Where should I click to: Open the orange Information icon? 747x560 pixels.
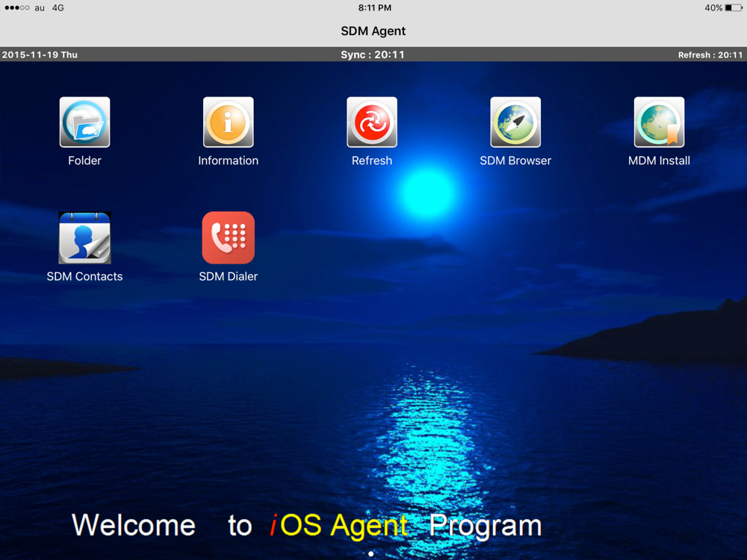coord(228,122)
